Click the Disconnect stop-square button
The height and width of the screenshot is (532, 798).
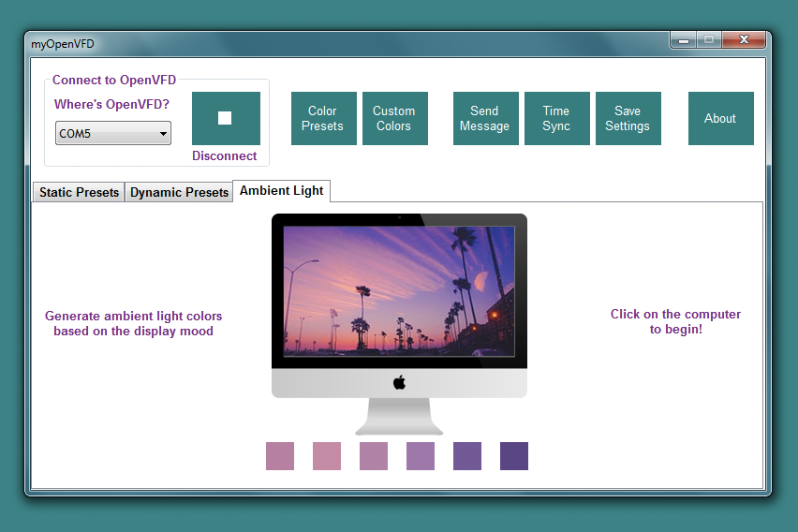pyautogui.click(x=226, y=118)
